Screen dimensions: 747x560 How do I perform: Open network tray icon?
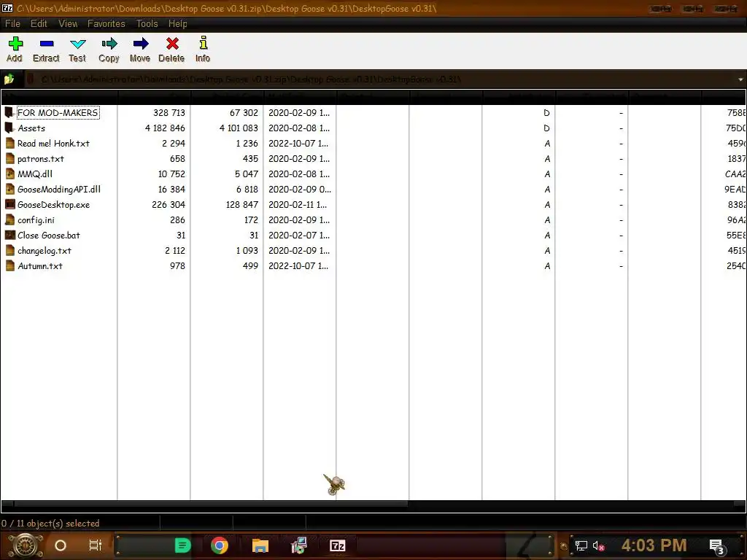(x=581, y=545)
